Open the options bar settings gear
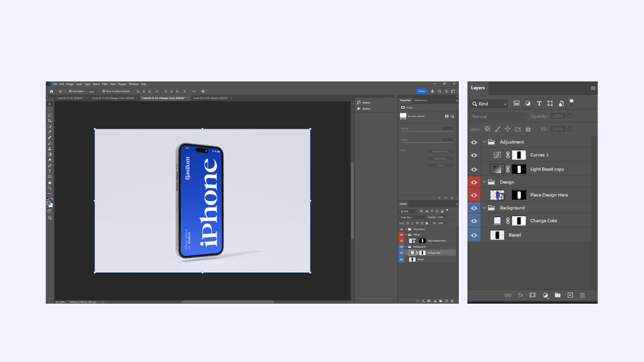 [203, 92]
